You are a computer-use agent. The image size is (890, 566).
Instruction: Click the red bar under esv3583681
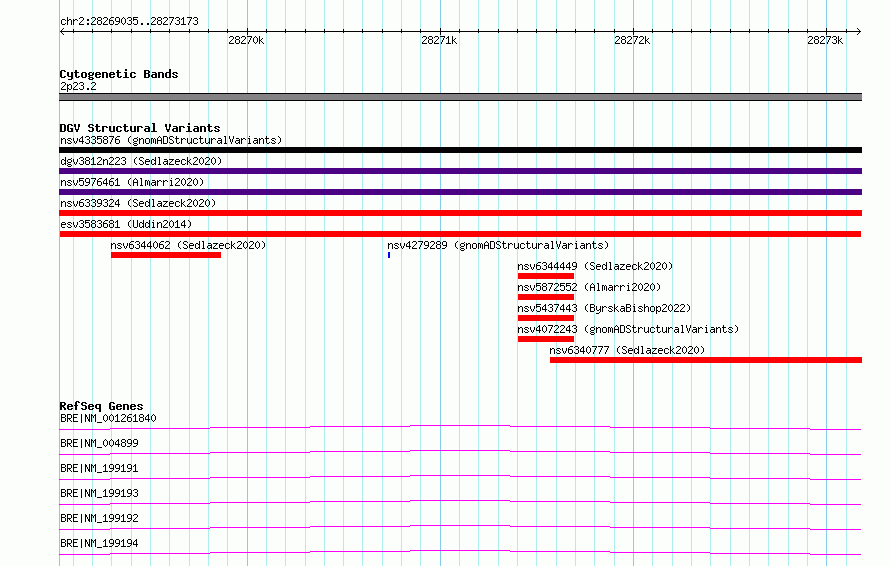(x=460, y=234)
